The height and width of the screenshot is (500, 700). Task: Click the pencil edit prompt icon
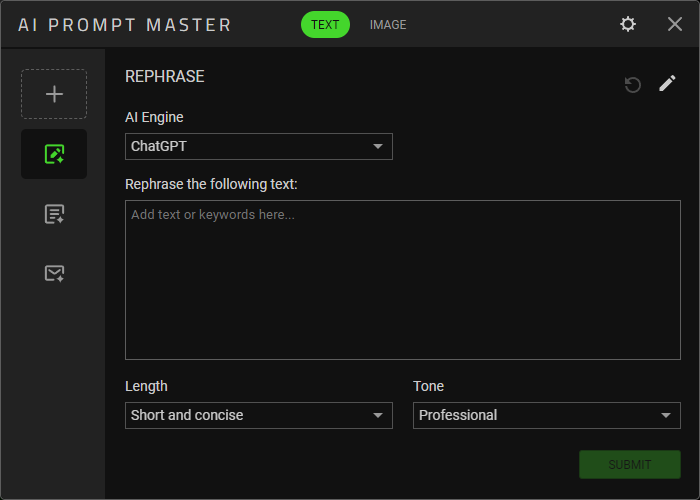667,84
